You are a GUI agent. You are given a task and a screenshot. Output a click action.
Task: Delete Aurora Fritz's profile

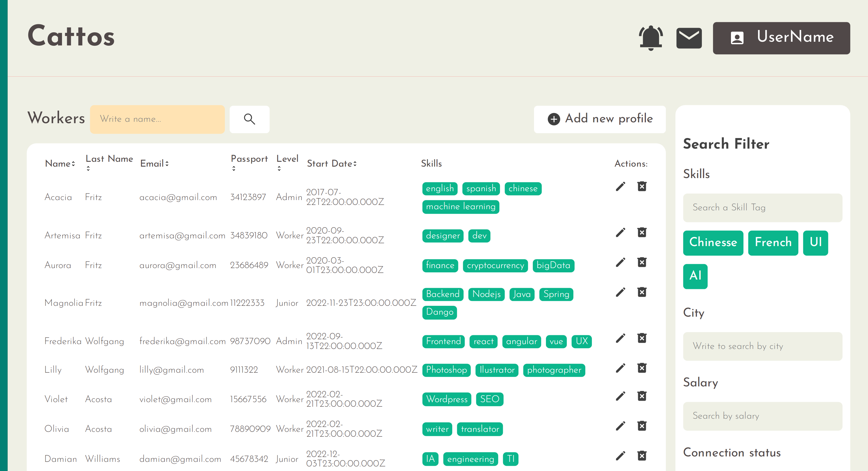(642, 262)
